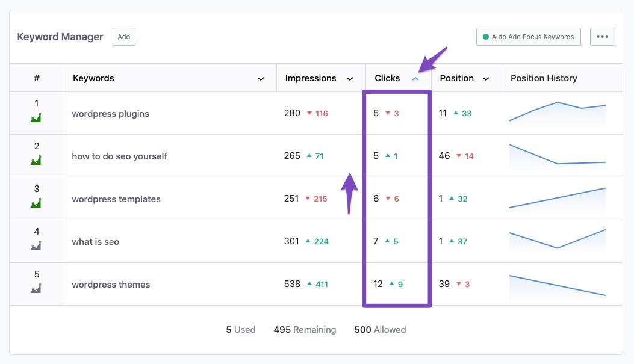Toggle the Clicks column sort arrow
The width and height of the screenshot is (634, 364).
415,79
